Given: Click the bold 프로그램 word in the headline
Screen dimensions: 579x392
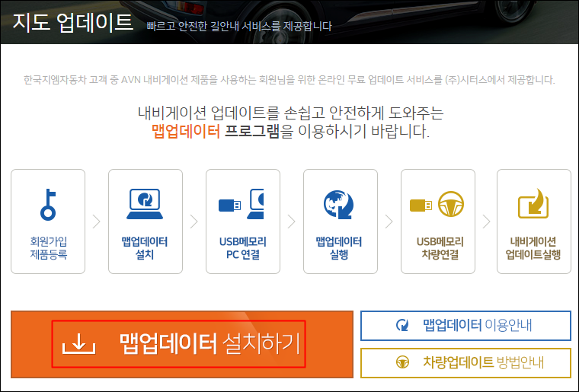Looking at the screenshot, I should coord(252,131).
